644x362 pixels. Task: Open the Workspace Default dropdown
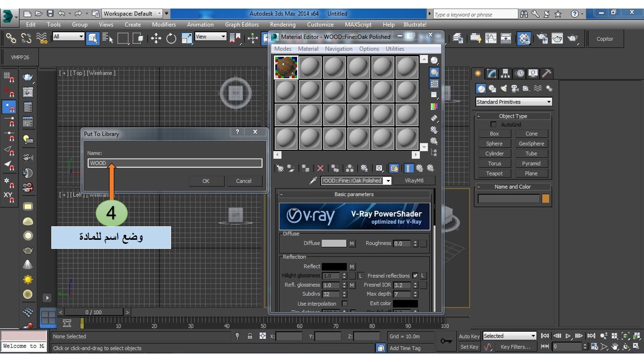pos(133,14)
